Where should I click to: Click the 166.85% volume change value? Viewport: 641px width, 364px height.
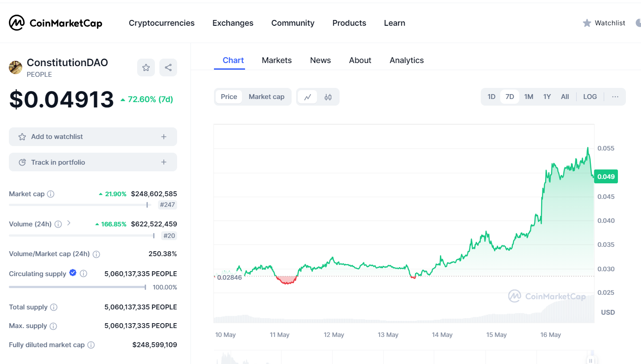(111, 224)
